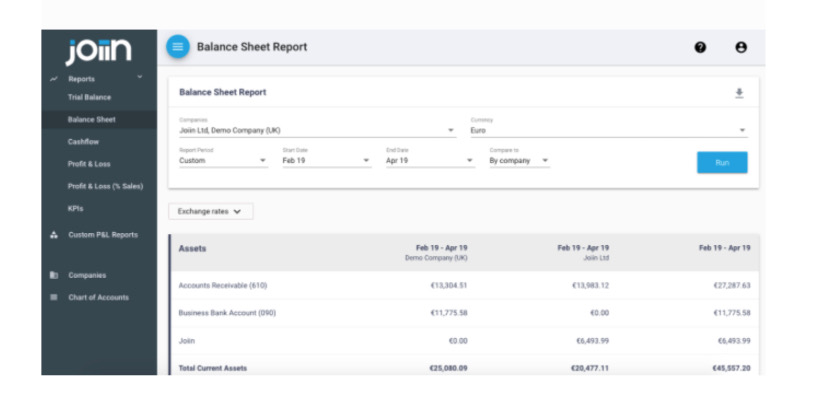
Task: Click Total Current Assets row label
Action: point(213,368)
